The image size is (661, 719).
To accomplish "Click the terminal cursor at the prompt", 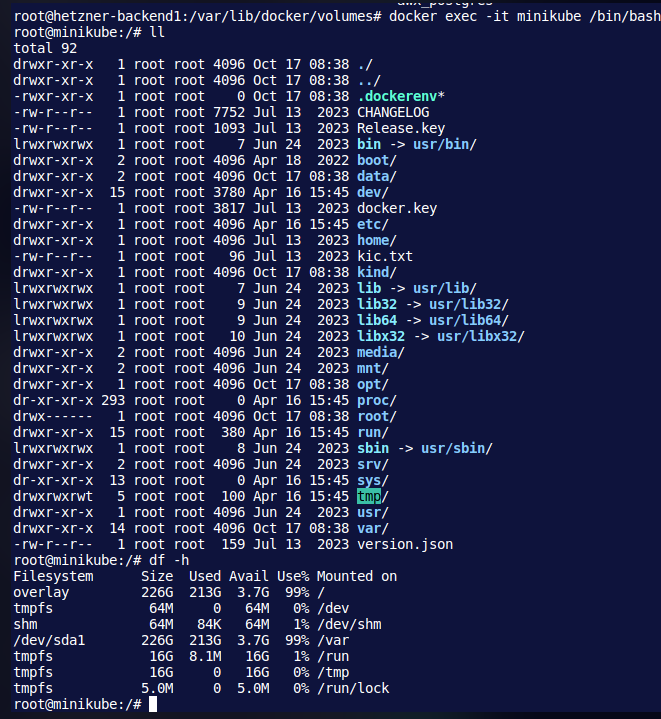I will click(153, 704).
